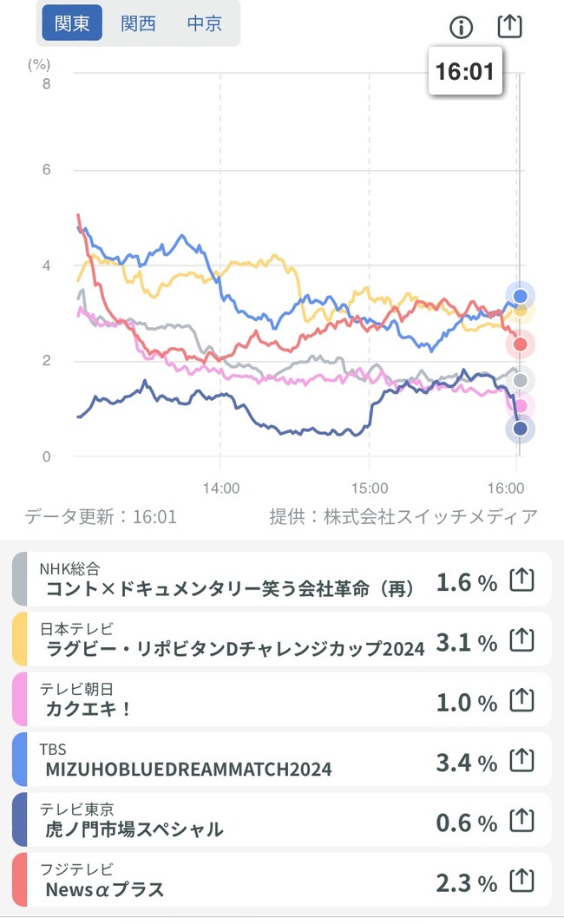The width and height of the screenshot is (564, 924).
Task: Open the ラグビー・リポビタンDチャレンジカップ2024 row
Action: tap(282, 639)
